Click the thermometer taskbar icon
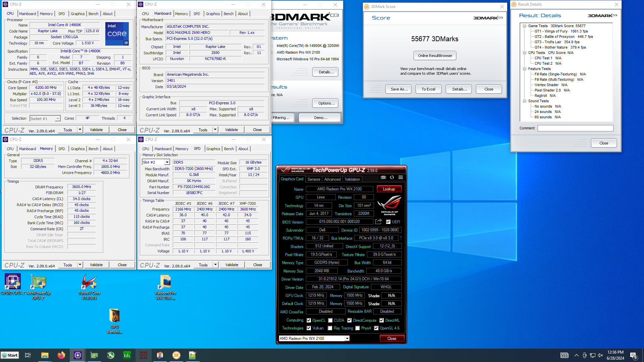This screenshot has width=644, height=362. [160, 355]
